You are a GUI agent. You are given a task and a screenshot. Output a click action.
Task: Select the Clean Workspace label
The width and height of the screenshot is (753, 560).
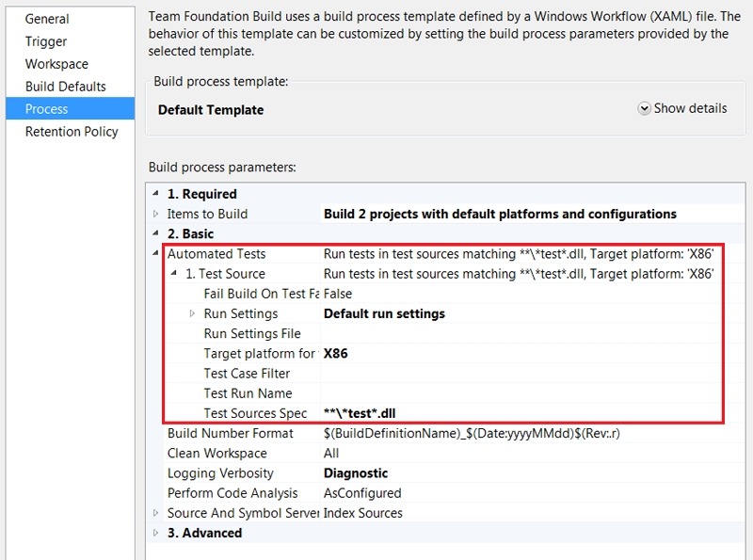click(216, 453)
